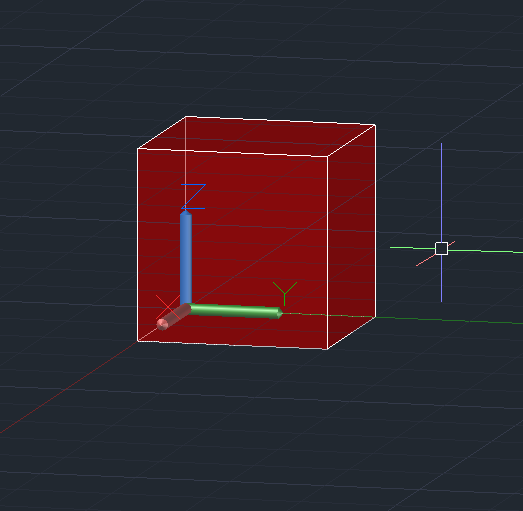Image resolution: width=523 pixels, height=511 pixels.
Task: Click the blue Z letter label
Action: [193, 196]
